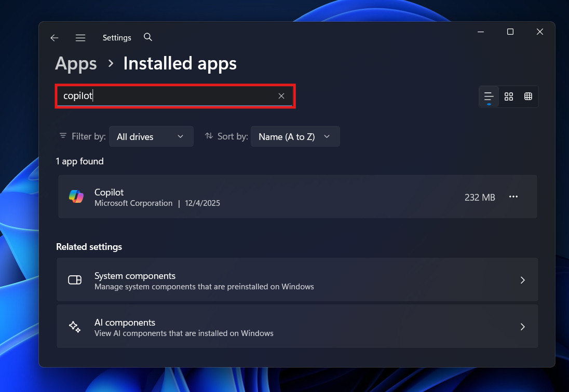Switch to grid view layout
Viewport: 569px width, 392px height.
[x=529, y=96]
